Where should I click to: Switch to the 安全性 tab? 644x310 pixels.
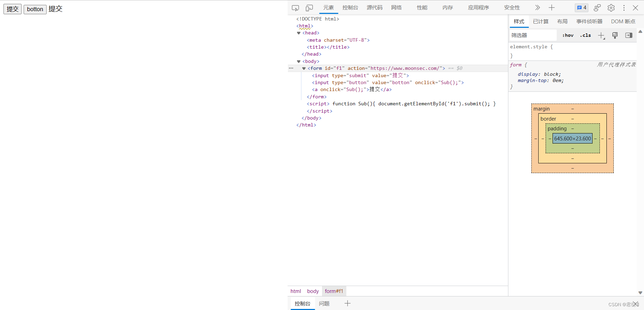512,8
